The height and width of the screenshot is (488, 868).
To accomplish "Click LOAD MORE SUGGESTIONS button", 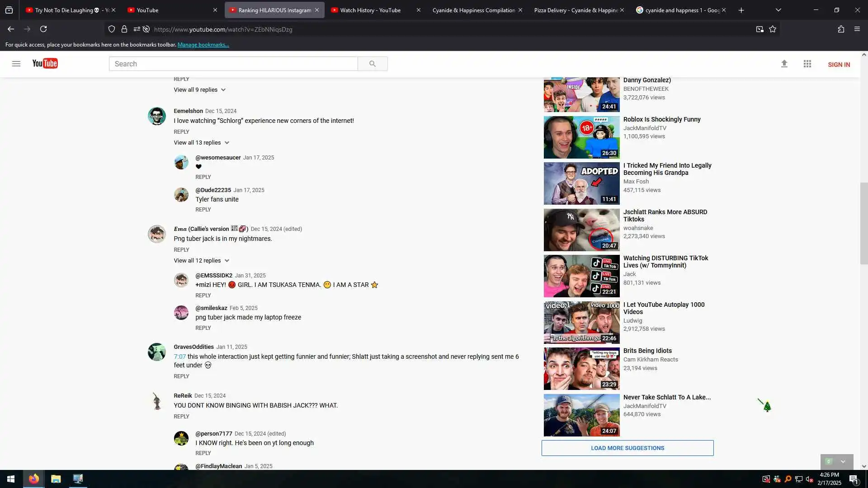I will [x=627, y=448].
